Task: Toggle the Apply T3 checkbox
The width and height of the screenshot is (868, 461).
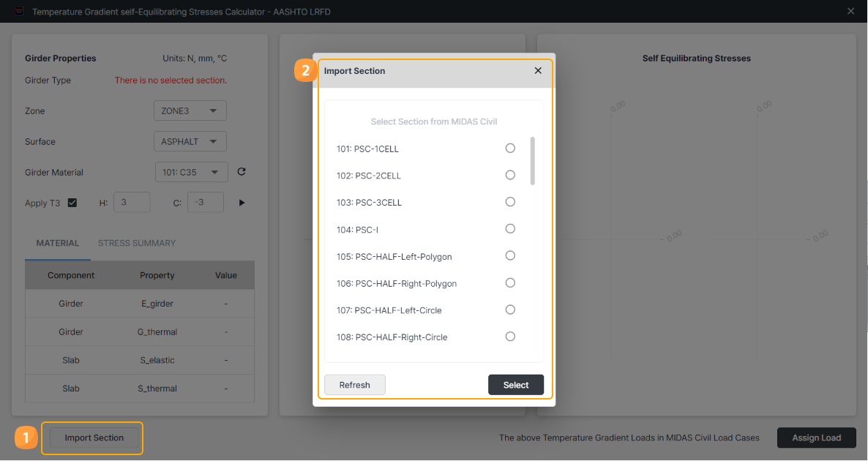Action: click(x=72, y=203)
